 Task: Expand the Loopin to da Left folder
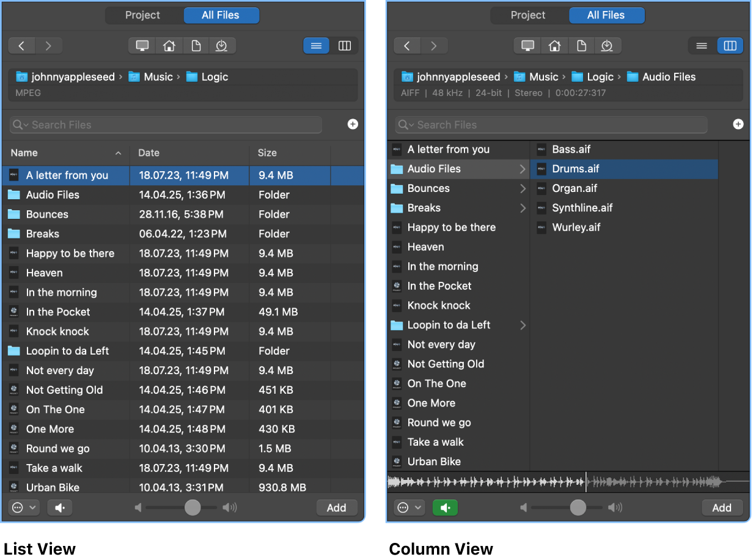pyautogui.click(x=524, y=325)
